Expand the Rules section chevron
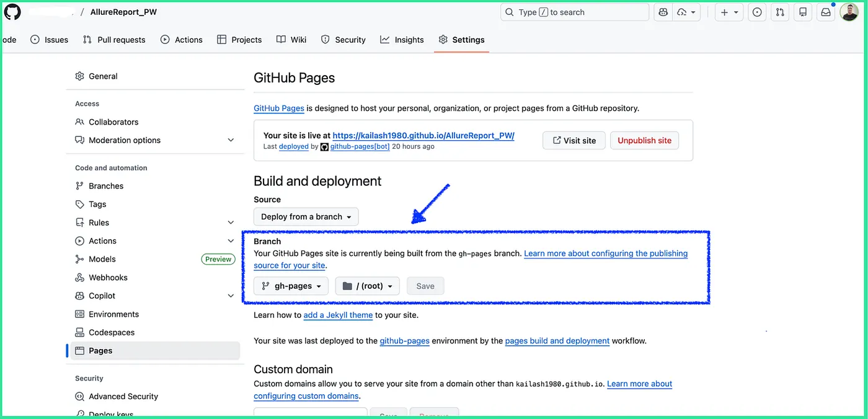 (x=231, y=223)
